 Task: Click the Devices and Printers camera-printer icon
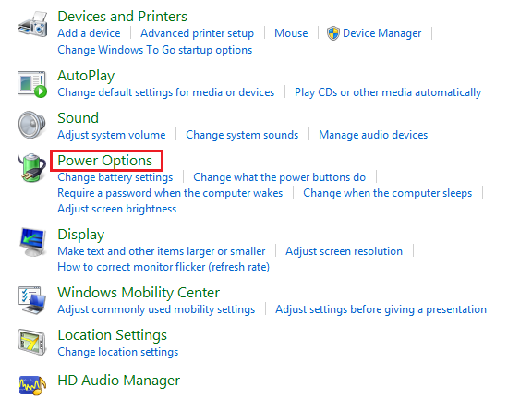pos(32,24)
